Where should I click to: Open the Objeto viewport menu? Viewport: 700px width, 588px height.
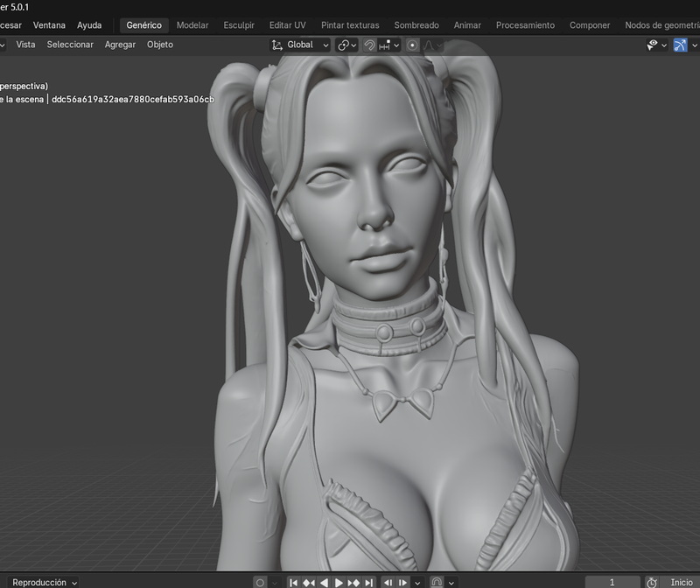[160, 45]
